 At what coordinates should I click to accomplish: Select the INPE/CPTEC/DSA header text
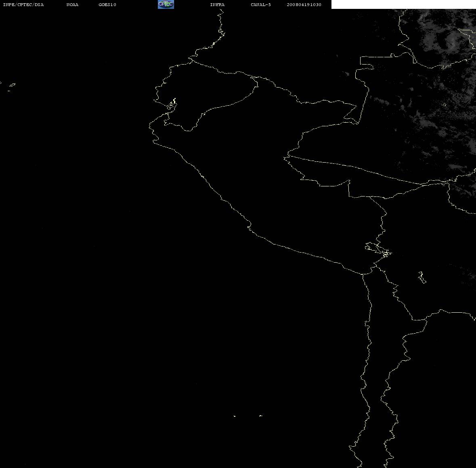(23, 4)
